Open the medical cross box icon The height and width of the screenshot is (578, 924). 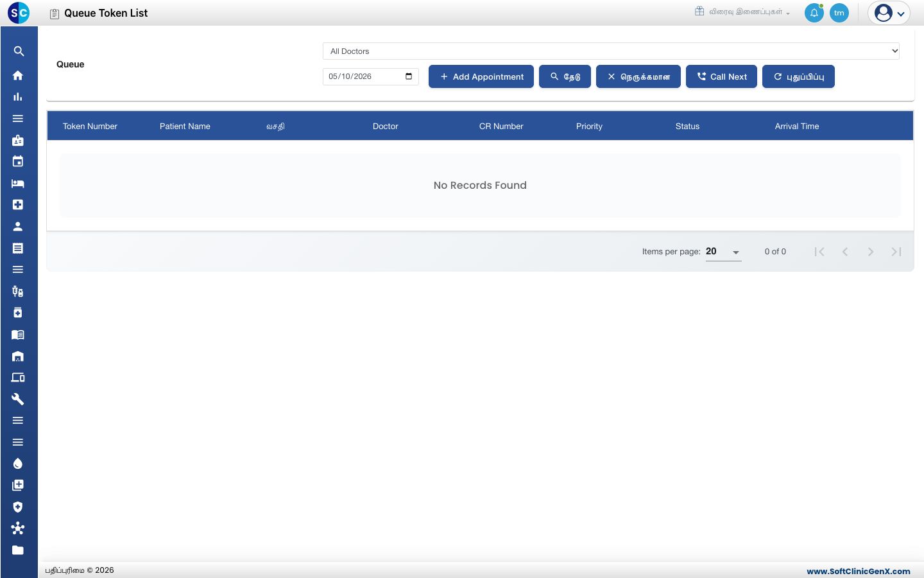click(x=18, y=205)
